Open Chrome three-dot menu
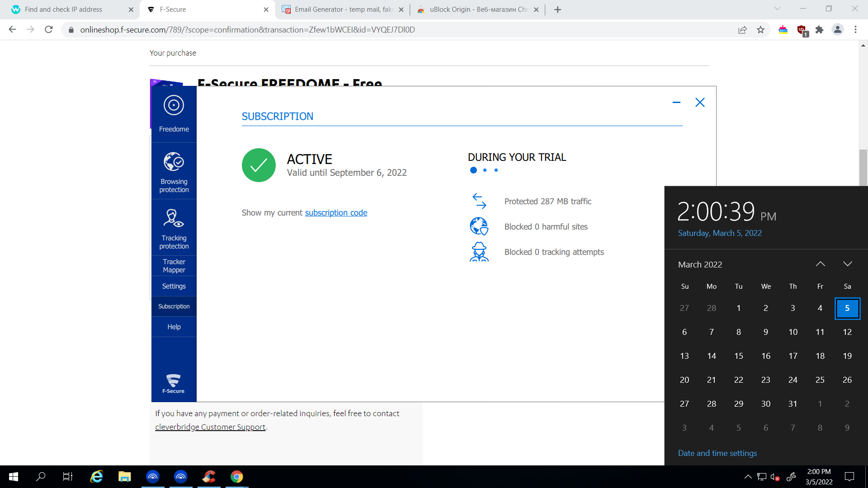 coord(855,30)
